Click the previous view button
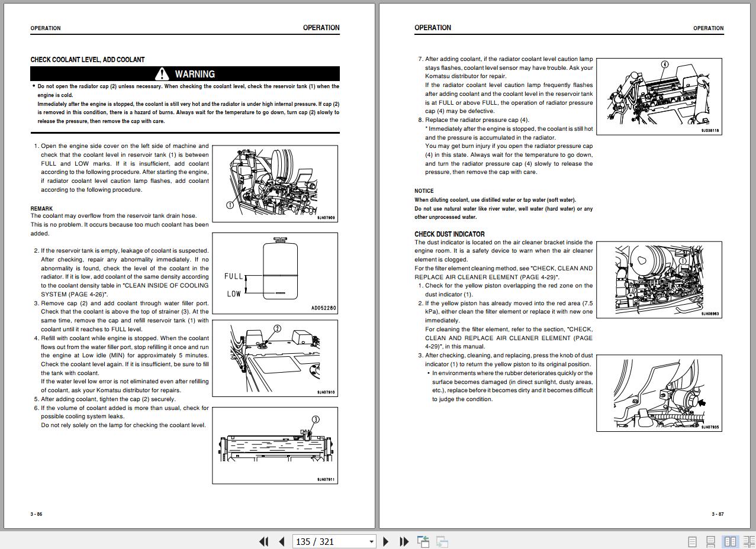Image resolution: width=756 pixels, height=549 pixels. coord(423,541)
